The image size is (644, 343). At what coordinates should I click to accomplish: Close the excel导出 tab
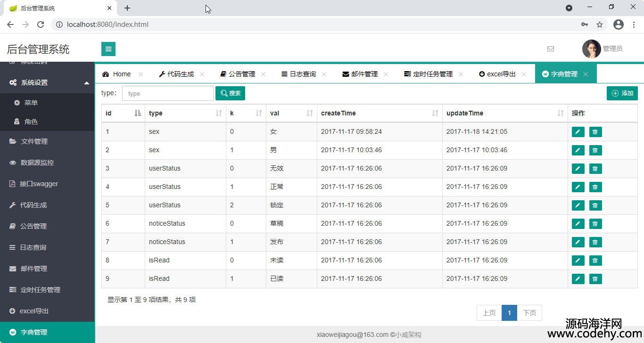pyautogui.click(x=524, y=74)
